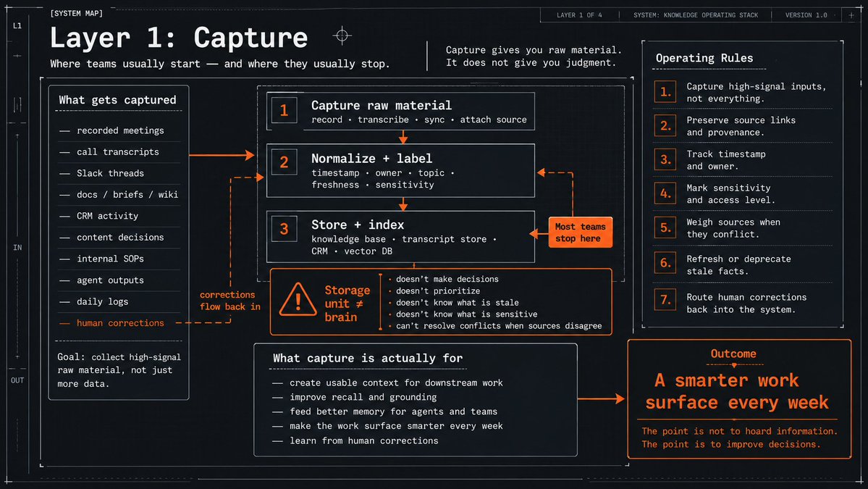This screenshot has width=868, height=489.
Task: Click operating rule number 7 badge
Action: pos(665,300)
